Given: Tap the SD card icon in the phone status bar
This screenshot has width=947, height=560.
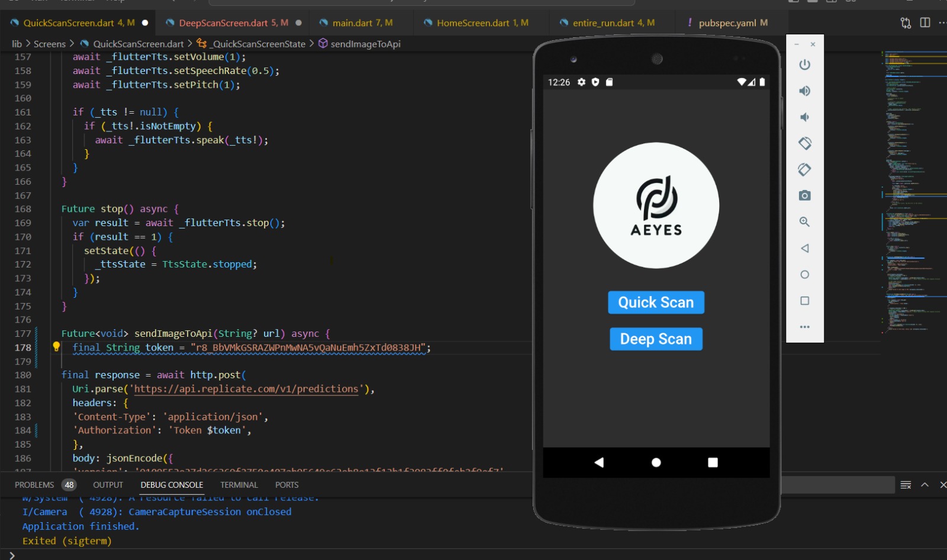Looking at the screenshot, I should tap(609, 82).
